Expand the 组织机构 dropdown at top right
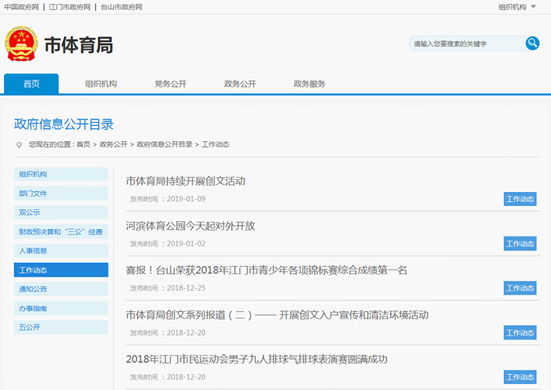Screen dimensions: 551x390 coord(517,7)
